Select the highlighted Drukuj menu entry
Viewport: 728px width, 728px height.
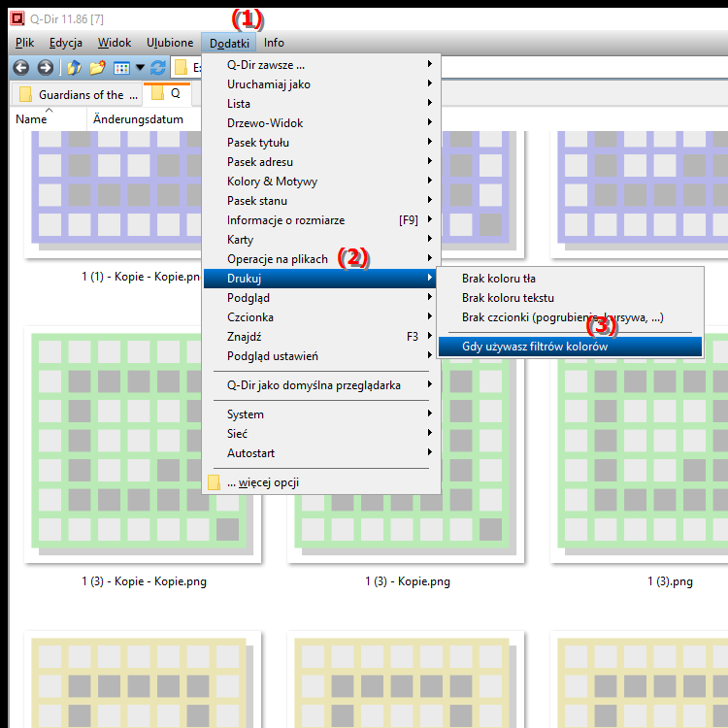[x=321, y=279]
